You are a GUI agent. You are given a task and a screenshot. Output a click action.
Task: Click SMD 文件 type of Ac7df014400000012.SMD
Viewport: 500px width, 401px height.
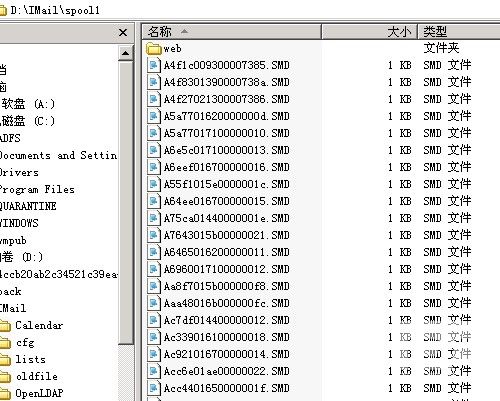tap(447, 320)
